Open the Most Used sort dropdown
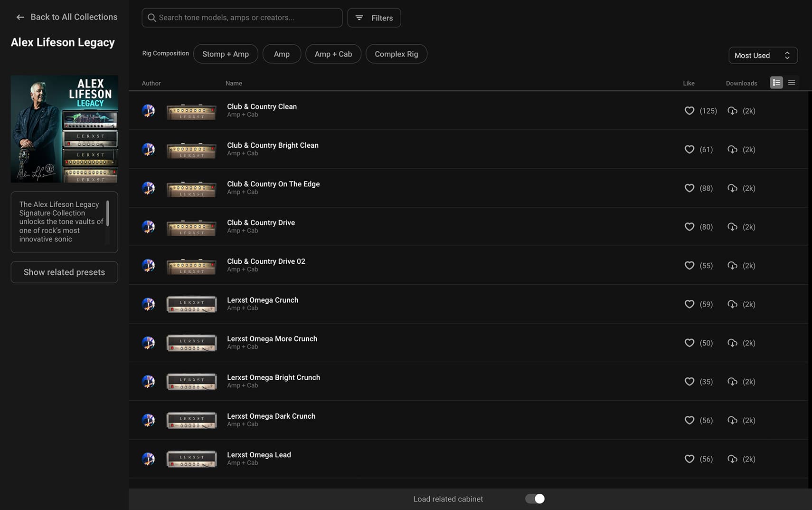Viewport: 812px width, 510px height. [x=763, y=56]
